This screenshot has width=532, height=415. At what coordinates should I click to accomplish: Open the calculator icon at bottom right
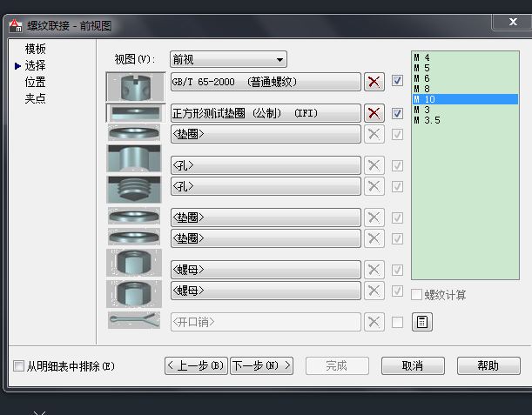[421, 322]
